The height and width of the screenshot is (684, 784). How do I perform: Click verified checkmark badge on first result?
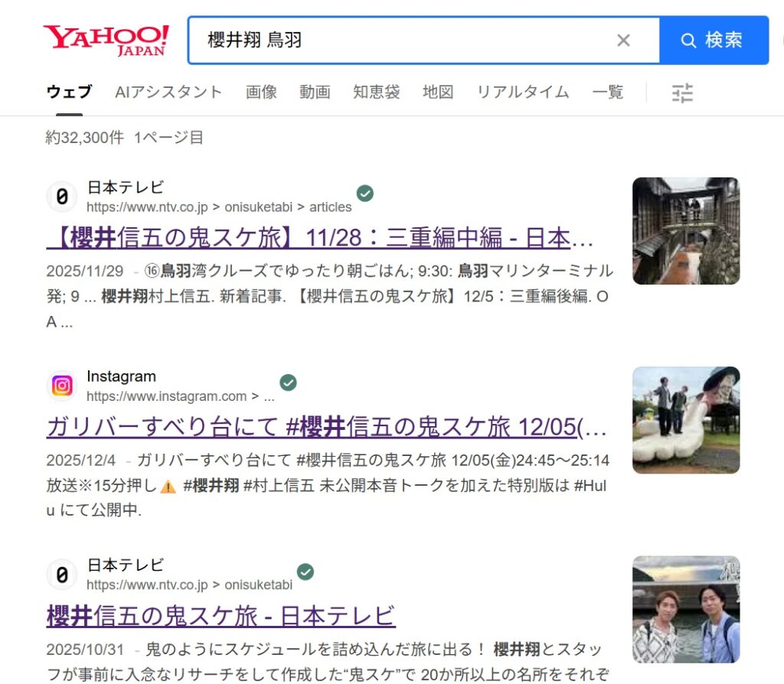coord(365,194)
